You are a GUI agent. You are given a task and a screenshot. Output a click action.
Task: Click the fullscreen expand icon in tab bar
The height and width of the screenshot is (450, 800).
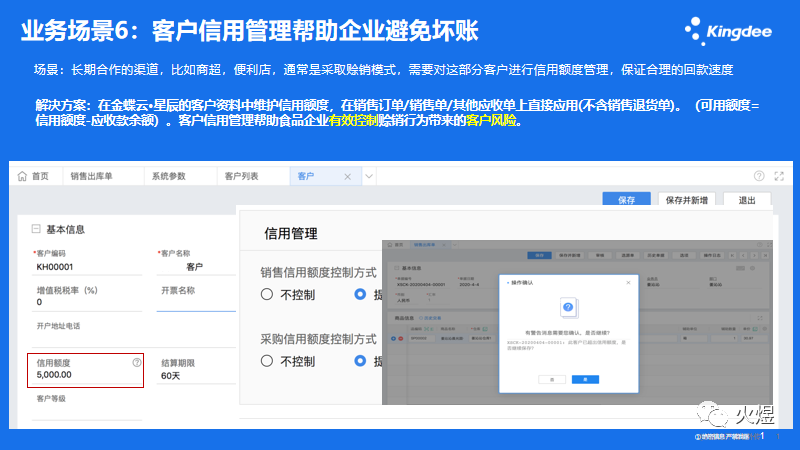[779, 176]
